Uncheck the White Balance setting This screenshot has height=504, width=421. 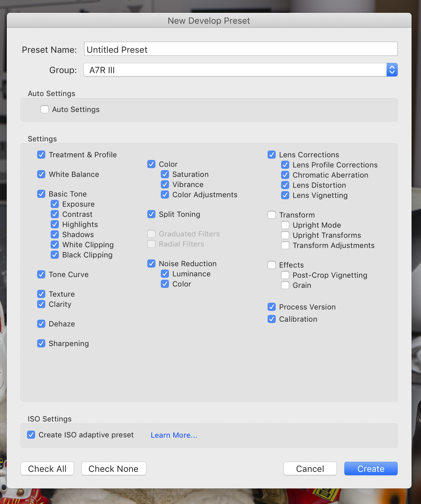point(41,174)
